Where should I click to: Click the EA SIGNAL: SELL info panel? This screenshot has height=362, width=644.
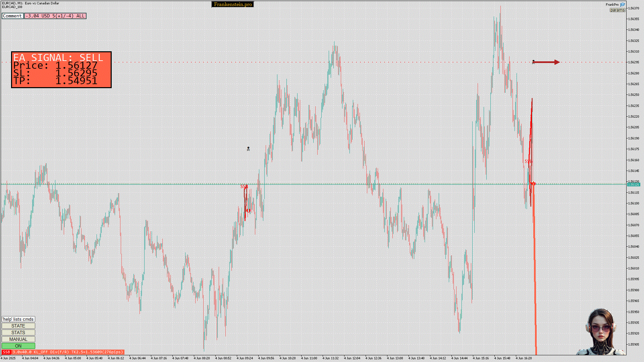(61, 70)
